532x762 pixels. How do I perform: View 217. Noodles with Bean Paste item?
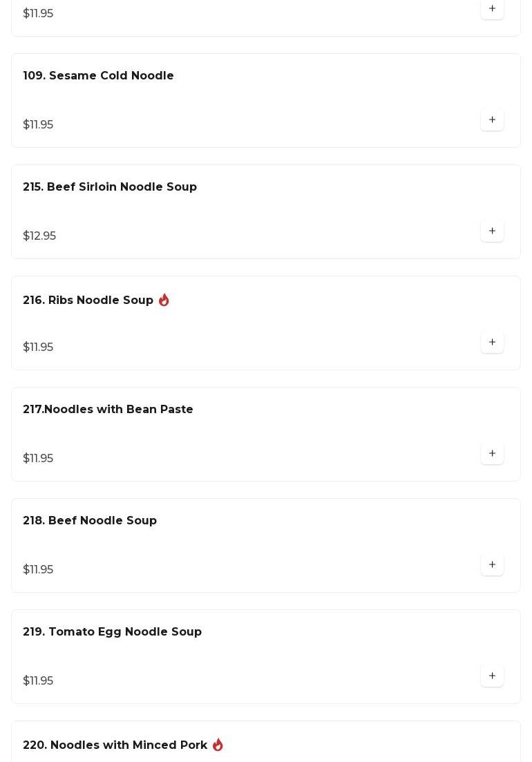tap(108, 410)
